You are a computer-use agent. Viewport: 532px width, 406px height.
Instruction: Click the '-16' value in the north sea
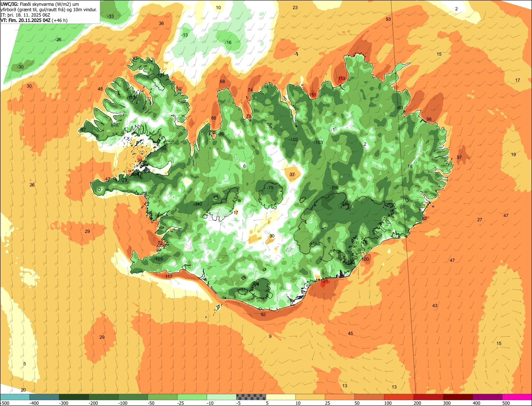[x=228, y=42]
